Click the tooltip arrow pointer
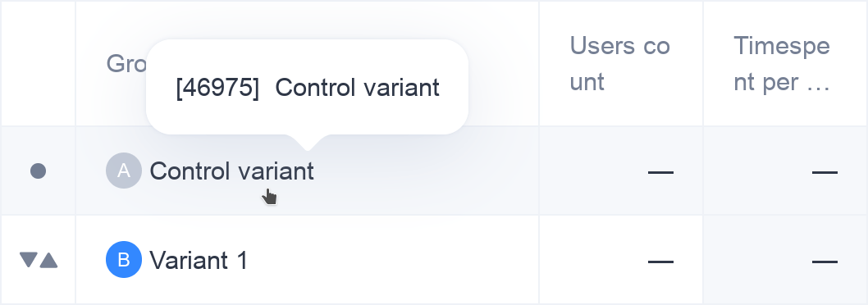Image resolution: width=868 pixels, height=305 pixels. click(308, 143)
